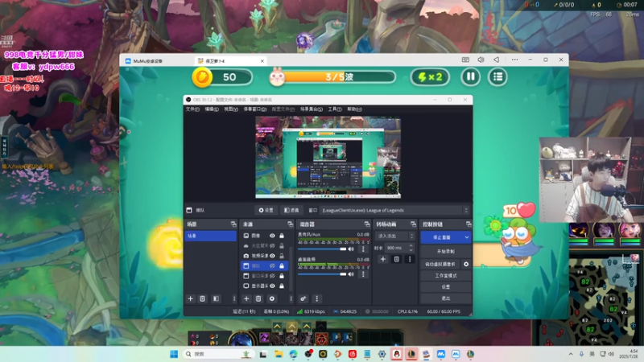Viewport: 644px width, 362px height.
Task: Click the MuMu volume icon
Action: pos(481,60)
